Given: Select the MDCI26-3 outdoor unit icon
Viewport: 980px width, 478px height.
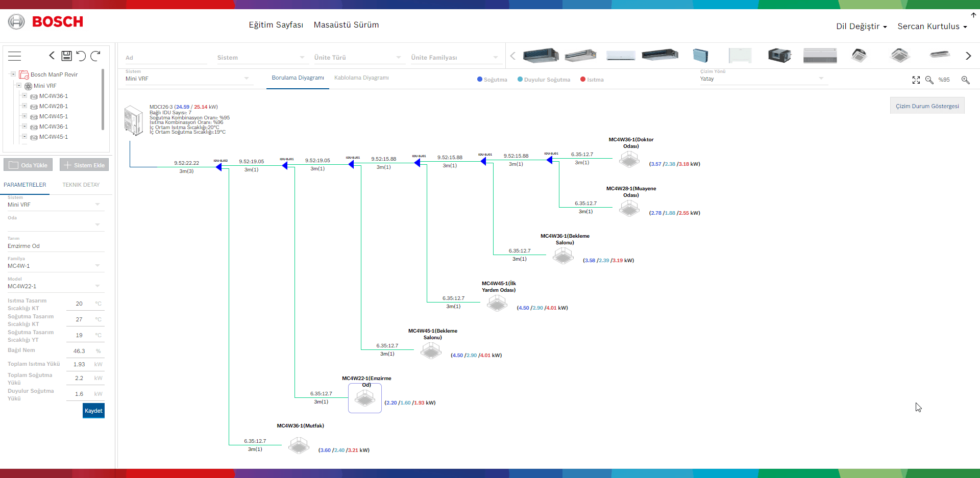Looking at the screenshot, I should tap(134, 120).
